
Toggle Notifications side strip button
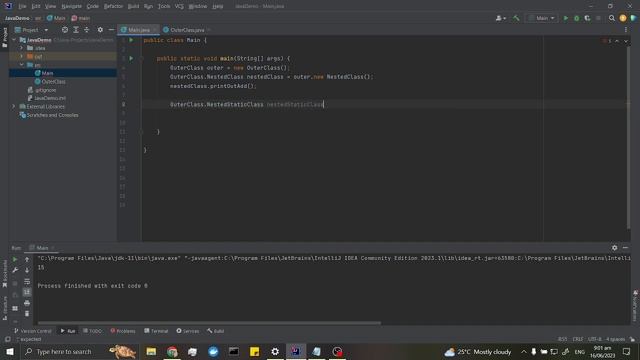point(636,306)
